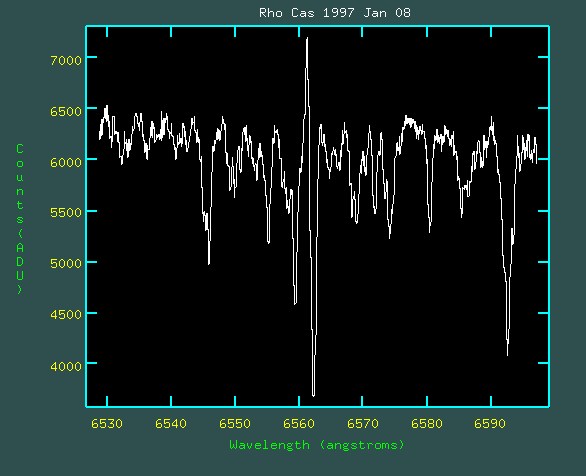Click the y-axis value 6500
586x476 pixels.
[x=66, y=111]
